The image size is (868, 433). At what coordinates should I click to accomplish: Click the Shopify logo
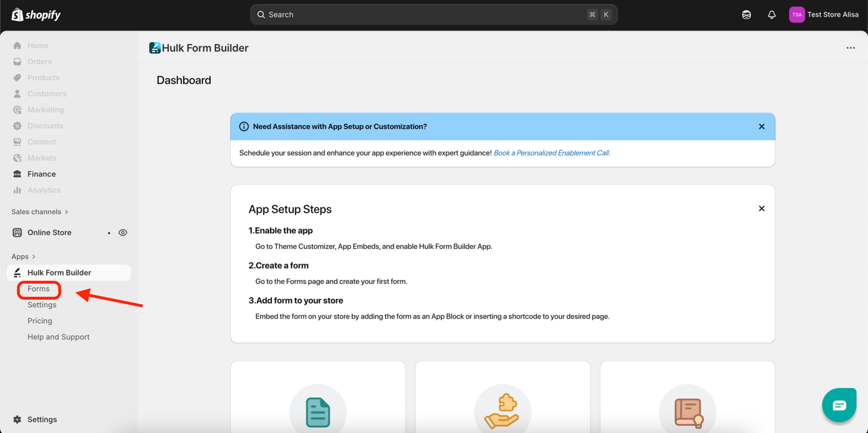pyautogui.click(x=36, y=15)
